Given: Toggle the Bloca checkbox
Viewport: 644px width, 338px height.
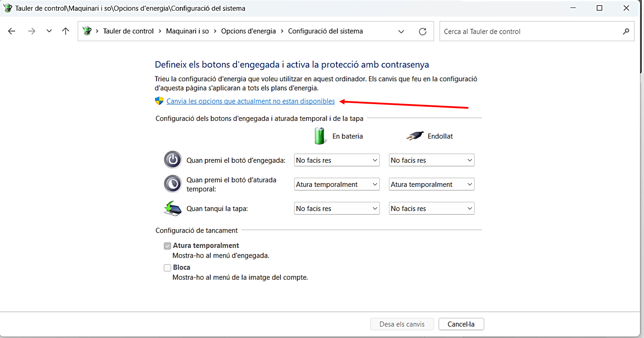Looking at the screenshot, I should (x=167, y=268).
